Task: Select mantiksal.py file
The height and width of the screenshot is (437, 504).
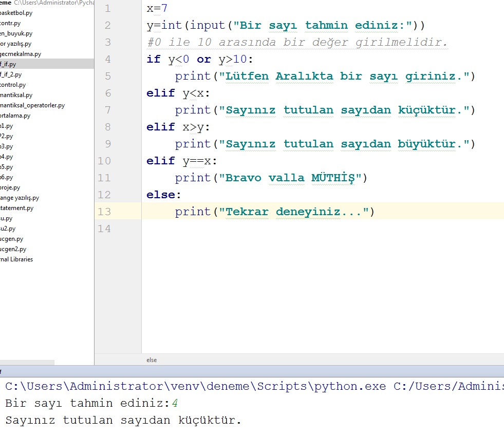Action: [16, 95]
